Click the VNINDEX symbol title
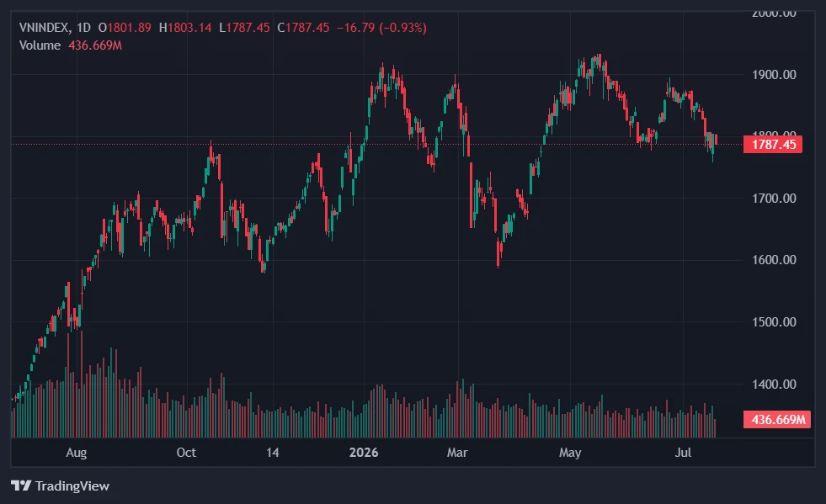The image size is (826, 504). (x=44, y=28)
